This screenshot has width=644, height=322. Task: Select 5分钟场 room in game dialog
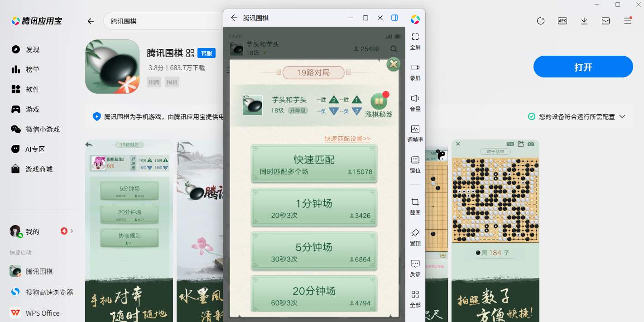(x=314, y=251)
